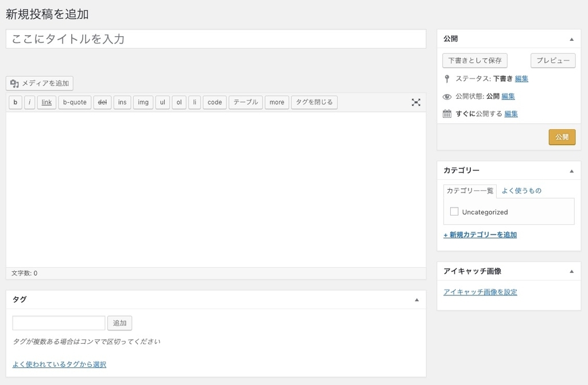
Task: Click the calendar icon beside すぐに公開する
Action: coord(447,114)
